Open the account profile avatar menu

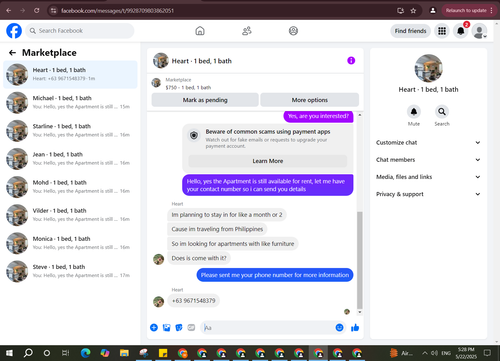[x=479, y=31]
